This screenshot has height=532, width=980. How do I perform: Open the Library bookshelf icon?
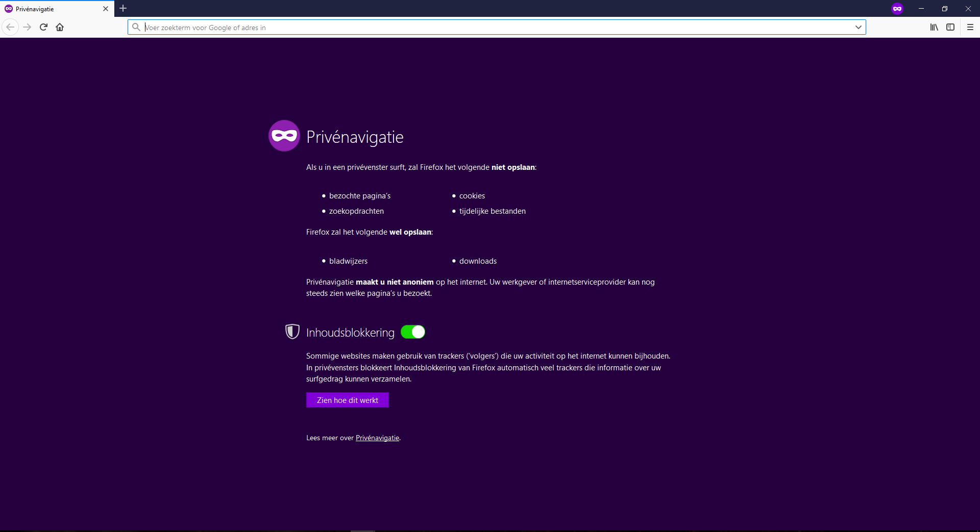pyautogui.click(x=934, y=27)
